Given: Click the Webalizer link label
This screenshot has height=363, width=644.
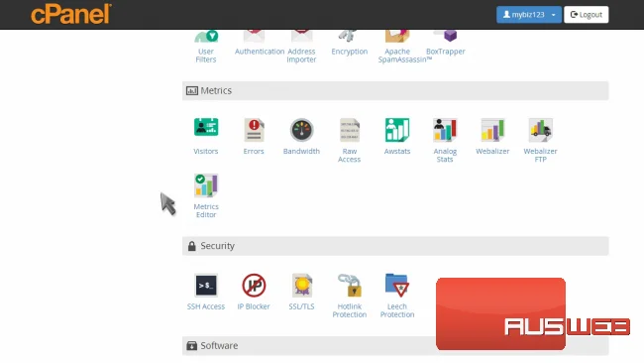Looking at the screenshot, I should [x=492, y=152].
